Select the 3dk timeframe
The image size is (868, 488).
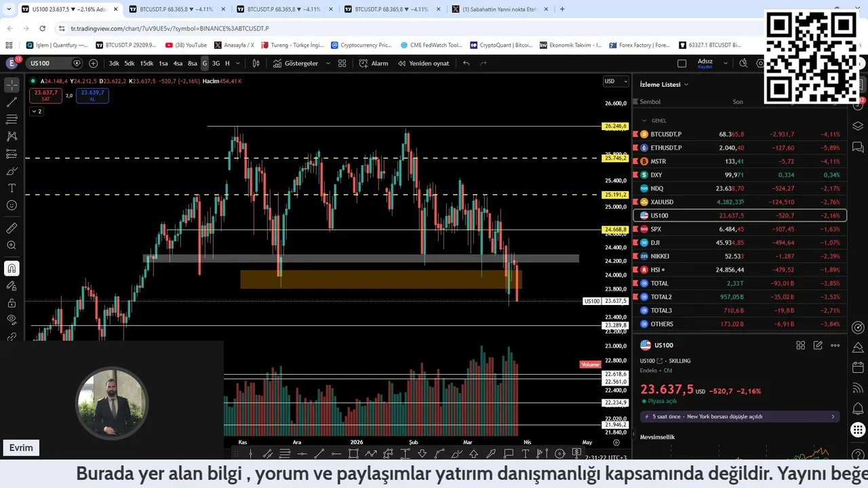(x=114, y=63)
